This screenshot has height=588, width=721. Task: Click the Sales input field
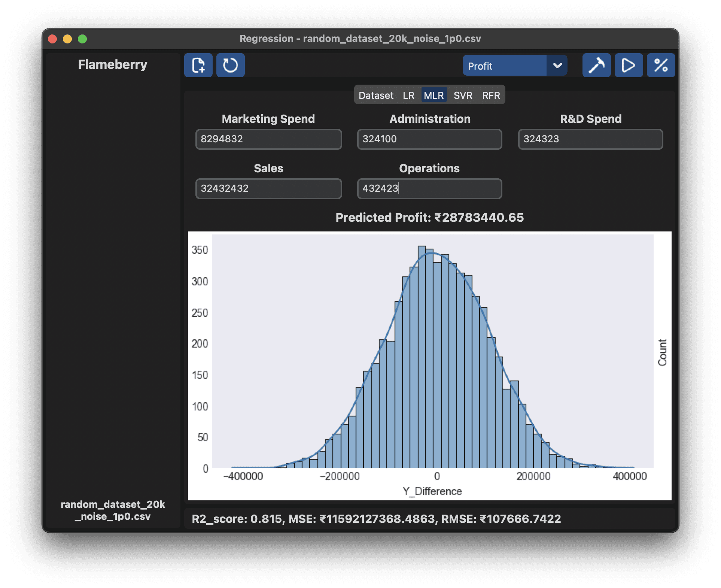268,188
